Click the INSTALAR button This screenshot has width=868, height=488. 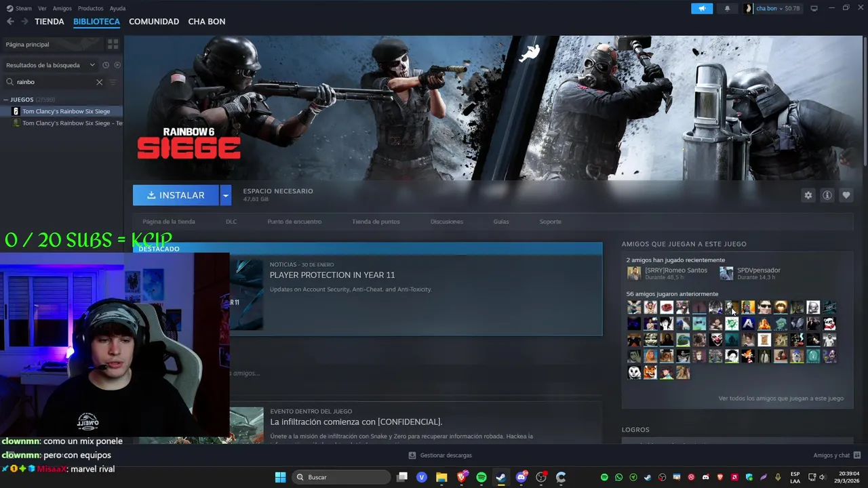176,195
